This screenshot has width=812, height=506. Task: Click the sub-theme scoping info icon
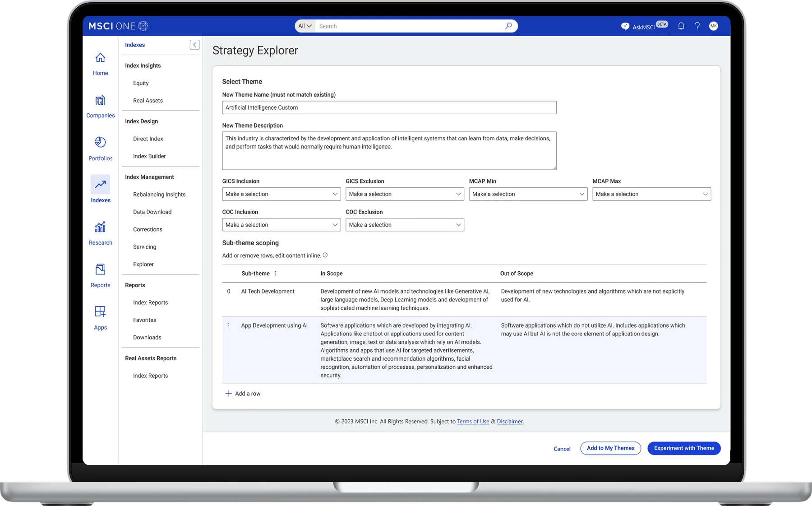click(x=325, y=255)
